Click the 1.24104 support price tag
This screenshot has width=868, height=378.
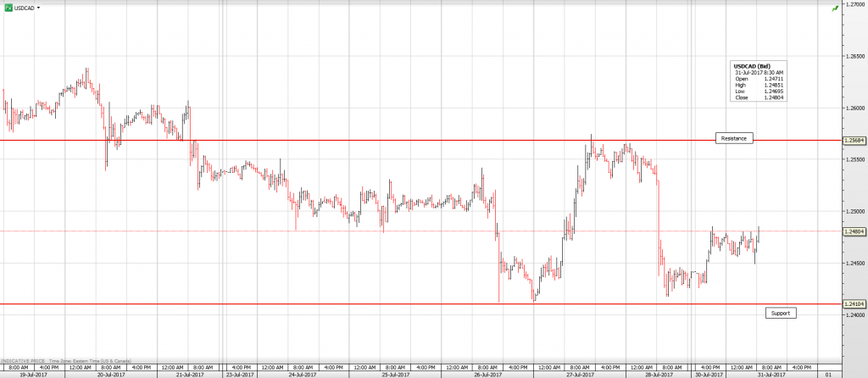click(854, 303)
